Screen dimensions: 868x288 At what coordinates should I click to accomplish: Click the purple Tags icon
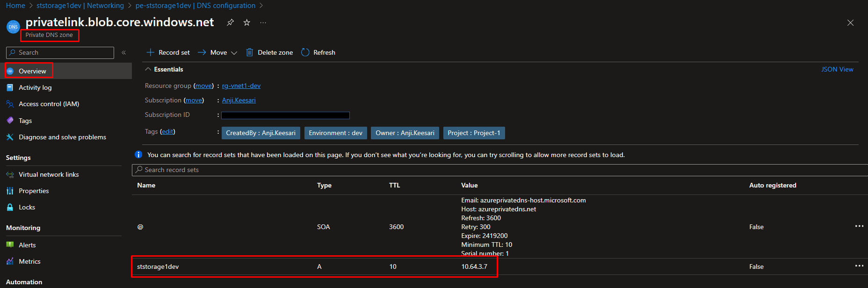10,121
